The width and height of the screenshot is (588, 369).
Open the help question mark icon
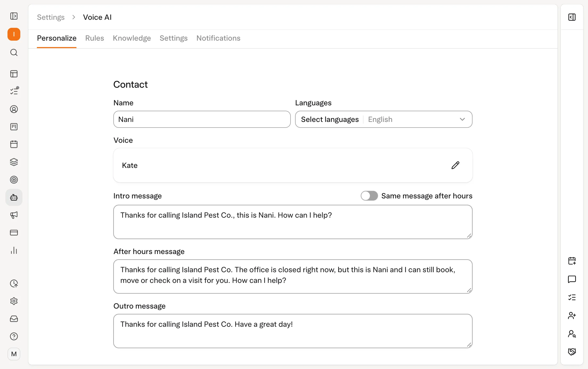point(14,336)
